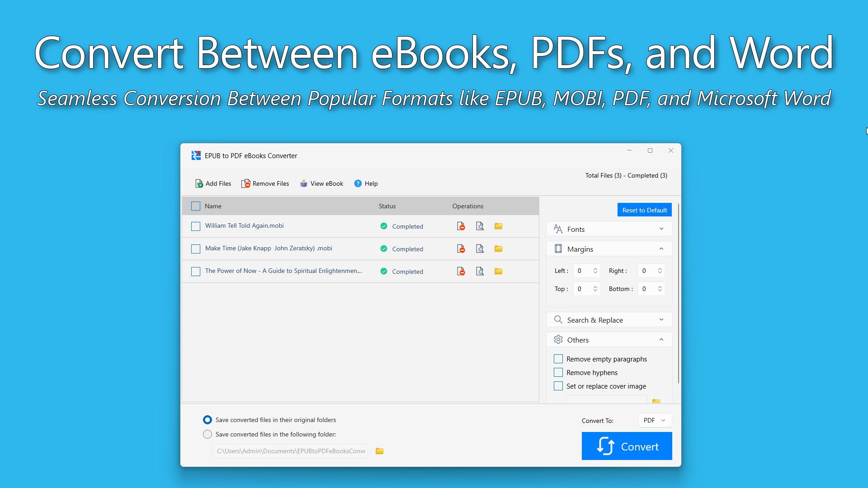Select 'Save converted files in the following folder'
Image resolution: width=868 pixels, height=488 pixels.
208,434
